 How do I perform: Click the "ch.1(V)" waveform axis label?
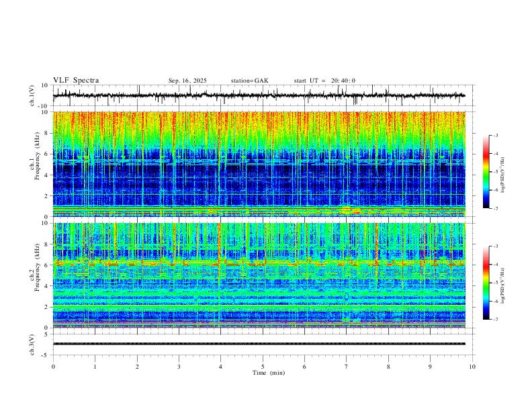tap(32, 95)
